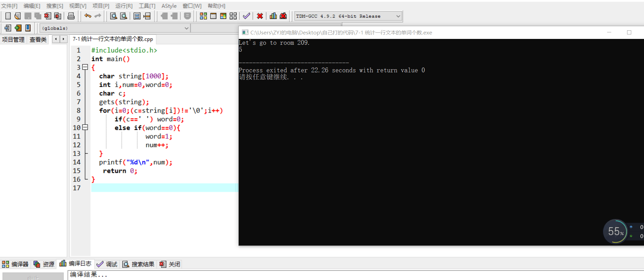Open the 搜索结果 bottom tab
This screenshot has height=280, width=644.
(138, 264)
